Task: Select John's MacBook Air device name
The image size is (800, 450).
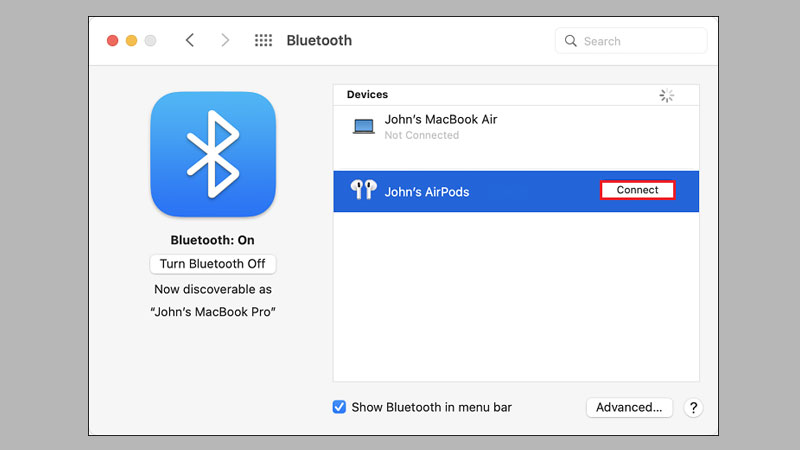Action: [x=440, y=119]
